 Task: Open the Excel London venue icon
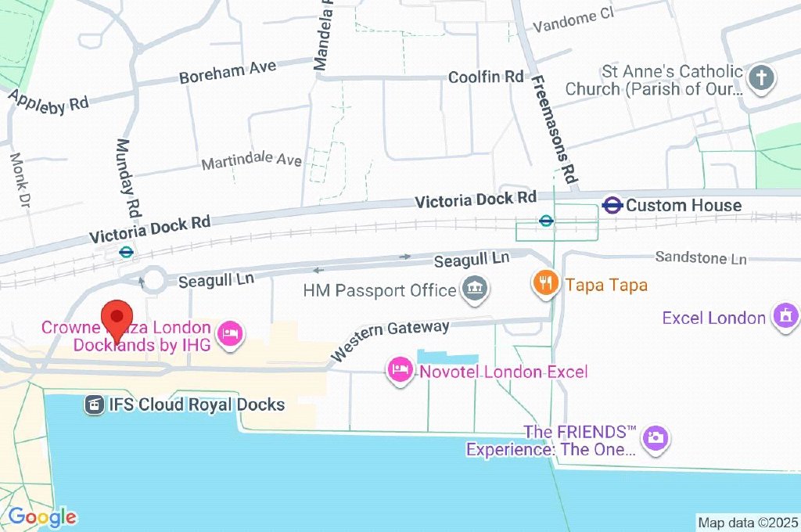coord(785,317)
